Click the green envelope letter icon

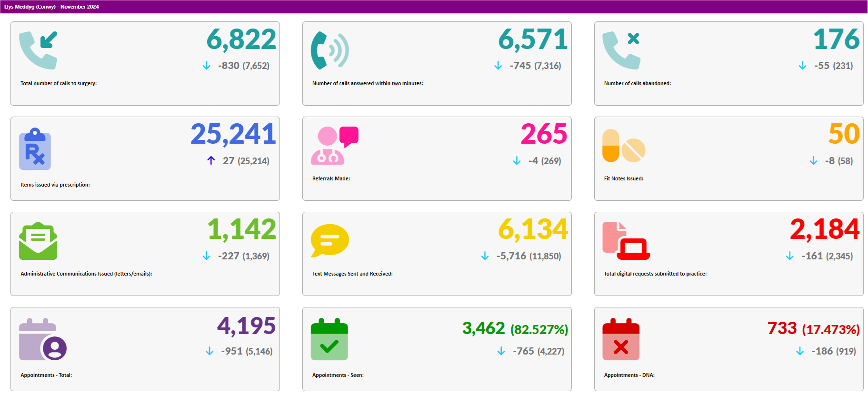tap(38, 241)
